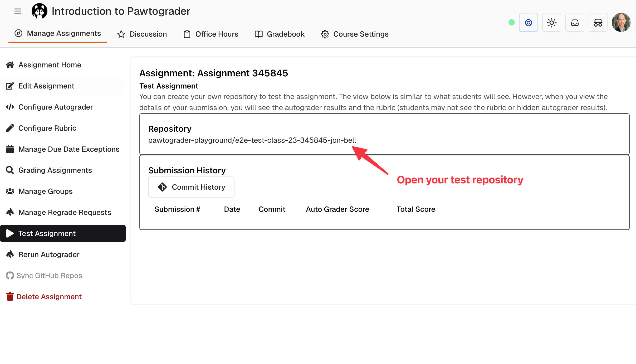Click the GitHub icon beside Sync GitHub Repos
Viewport: 636px width, 364px height.
pyautogui.click(x=10, y=276)
